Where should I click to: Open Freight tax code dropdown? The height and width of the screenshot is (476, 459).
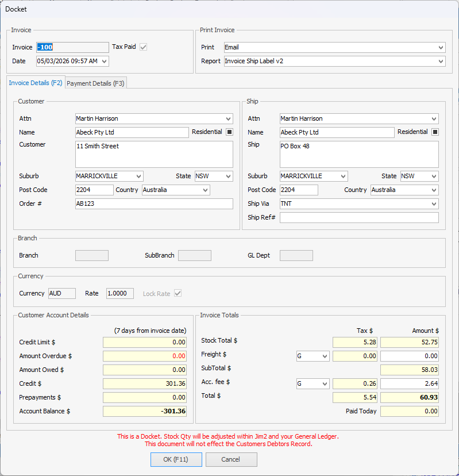[x=325, y=356]
